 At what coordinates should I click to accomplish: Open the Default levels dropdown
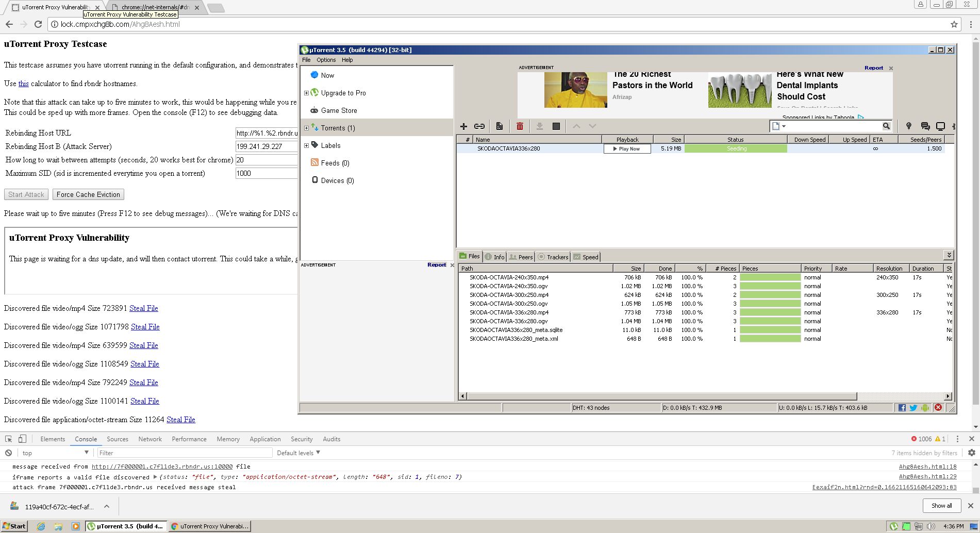click(298, 453)
